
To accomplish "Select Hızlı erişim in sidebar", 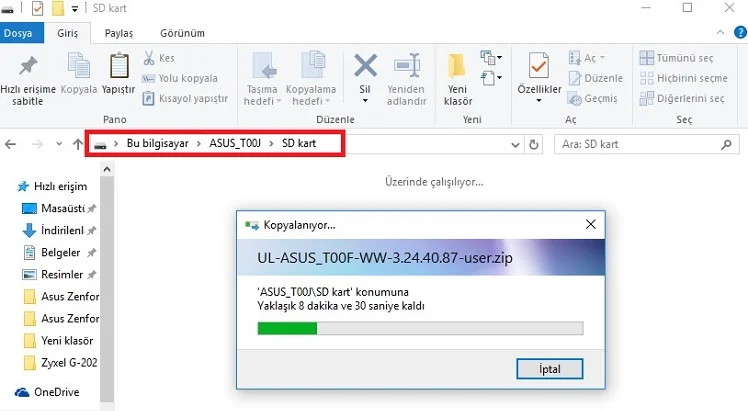I will pyautogui.click(x=52, y=186).
